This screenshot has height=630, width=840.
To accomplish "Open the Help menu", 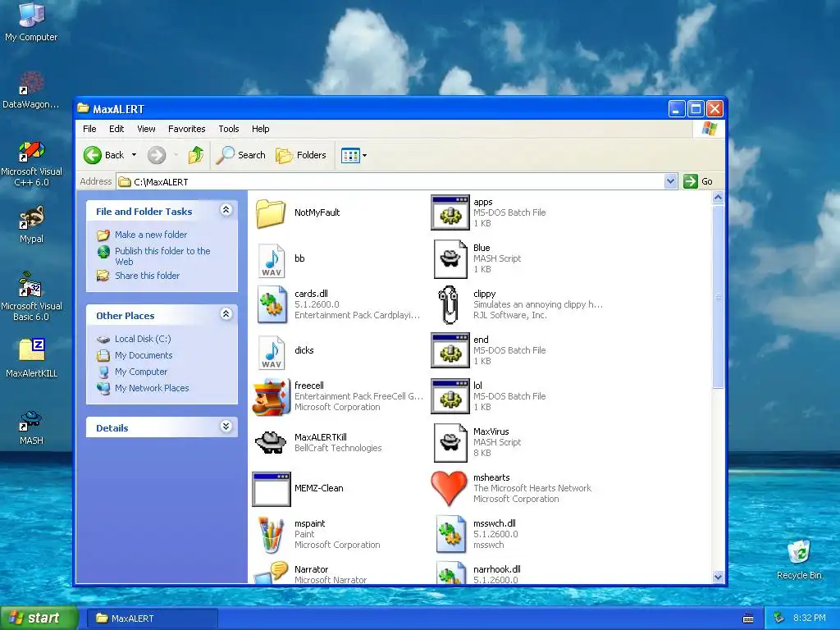I will [x=260, y=129].
